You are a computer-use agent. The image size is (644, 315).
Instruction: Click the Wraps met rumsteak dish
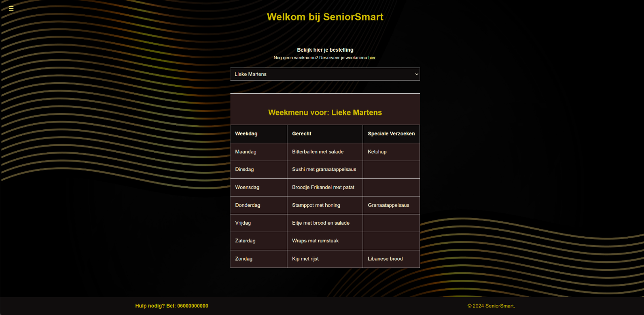tap(315, 241)
